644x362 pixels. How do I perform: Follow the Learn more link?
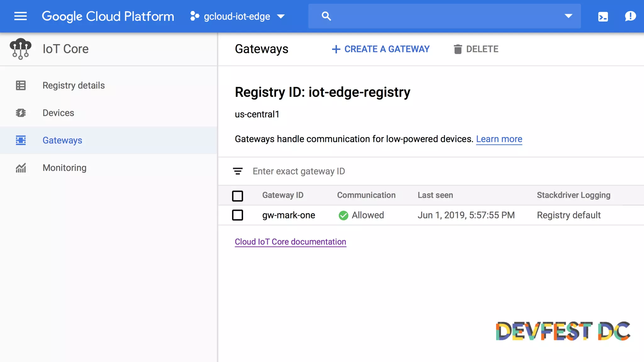[x=499, y=139]
